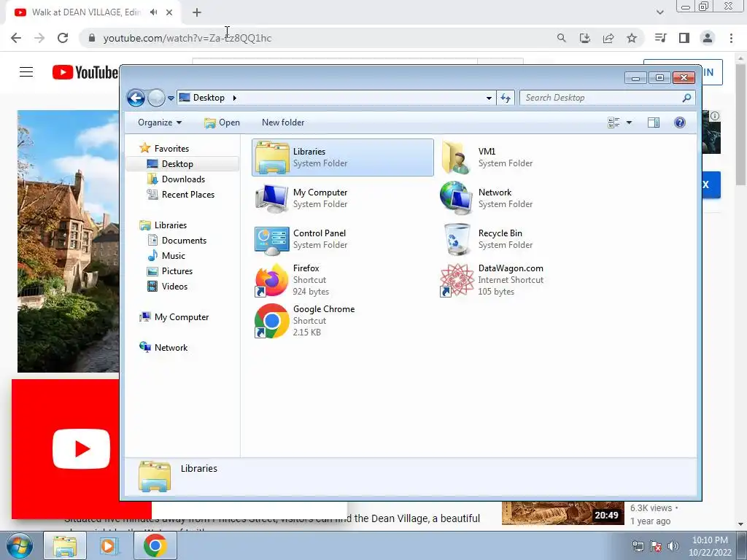Select the My Computer icon in file list
The height and width of the screenshot is (560, 747).
pos(271,198)
